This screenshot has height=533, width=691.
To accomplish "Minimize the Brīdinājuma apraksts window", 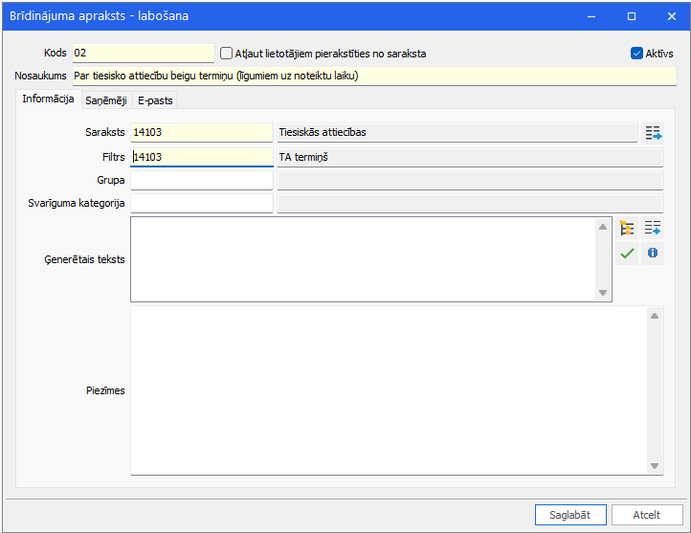I will click(591, 16).
